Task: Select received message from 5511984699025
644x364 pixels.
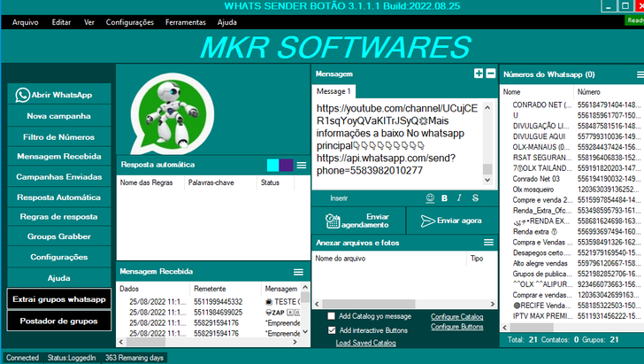Action: pyautogui.click(x=209, y=312)
